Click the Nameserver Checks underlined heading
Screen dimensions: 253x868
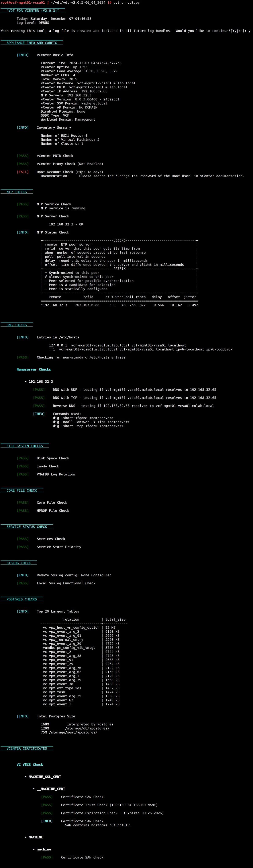(34, 369)
